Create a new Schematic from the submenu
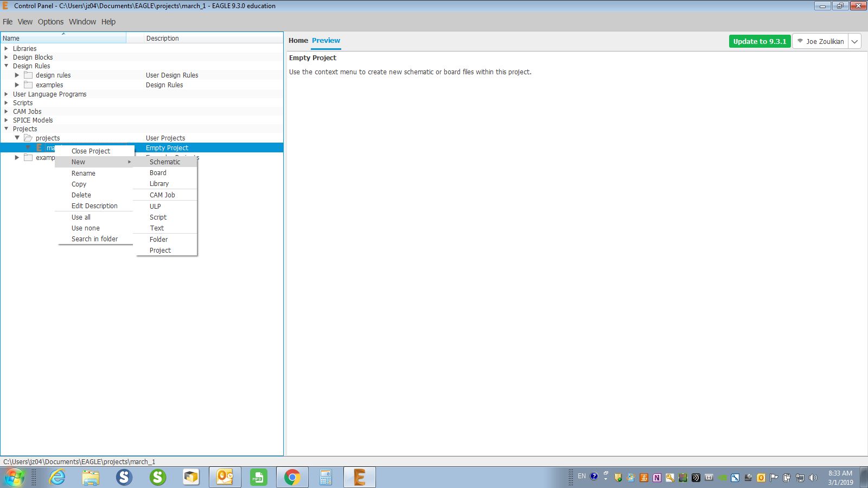Image resolution: width=868 pixels, height=488 pixels. (x=166, y=162)
